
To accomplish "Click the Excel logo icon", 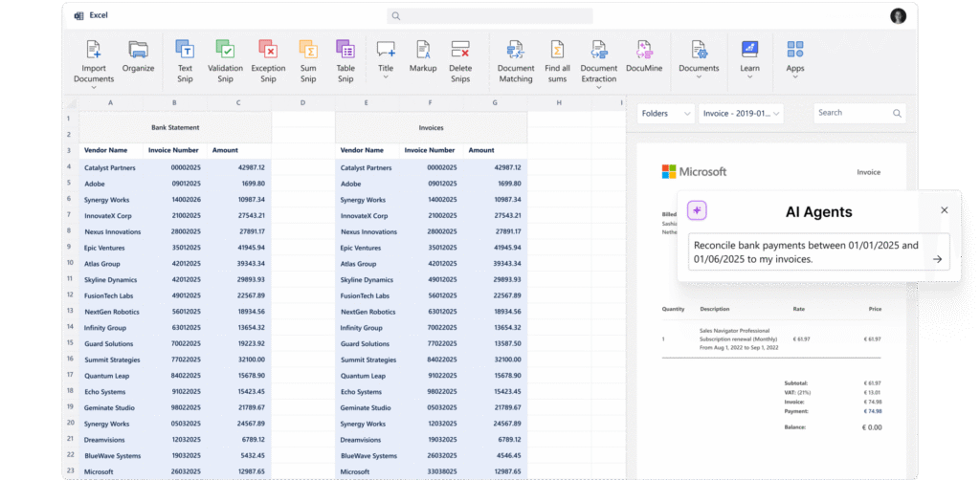I will (x=78, y=15).
